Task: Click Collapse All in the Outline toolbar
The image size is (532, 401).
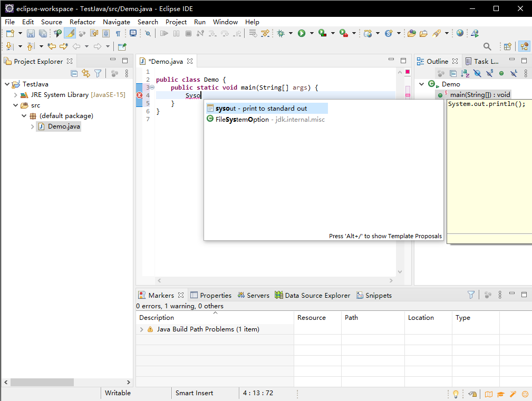Action: (x=453, y=73)
